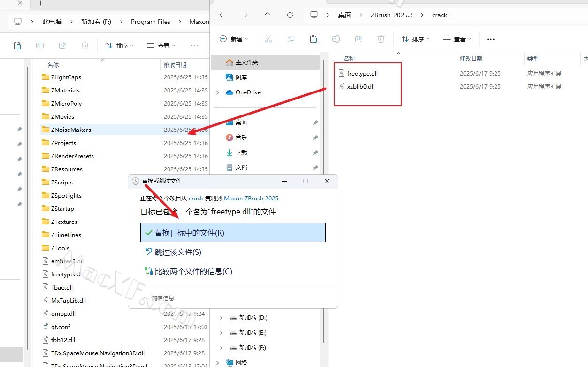Go back in the crack window

coord(222,15)
